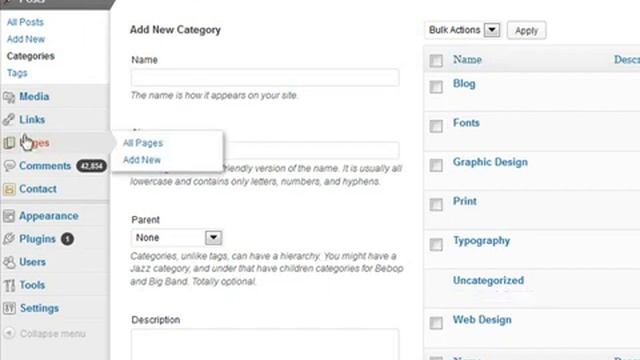
Task: Toggle the select-all checkbox beside Name header
Action: (436, 60)
